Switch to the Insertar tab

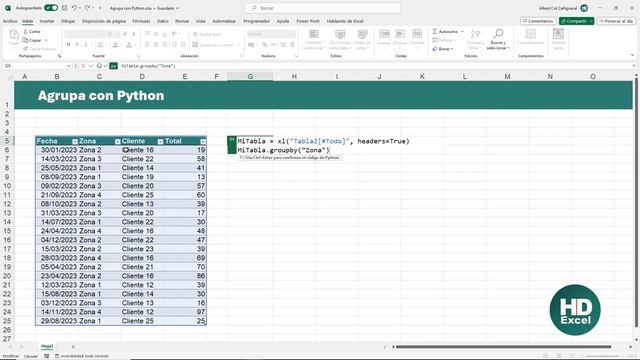coord(47,21)
